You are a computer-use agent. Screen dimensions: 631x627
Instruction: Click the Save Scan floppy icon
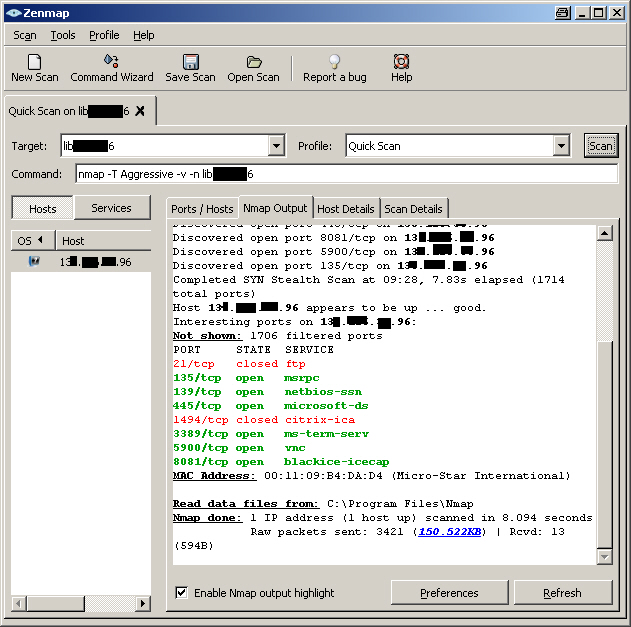191,62
